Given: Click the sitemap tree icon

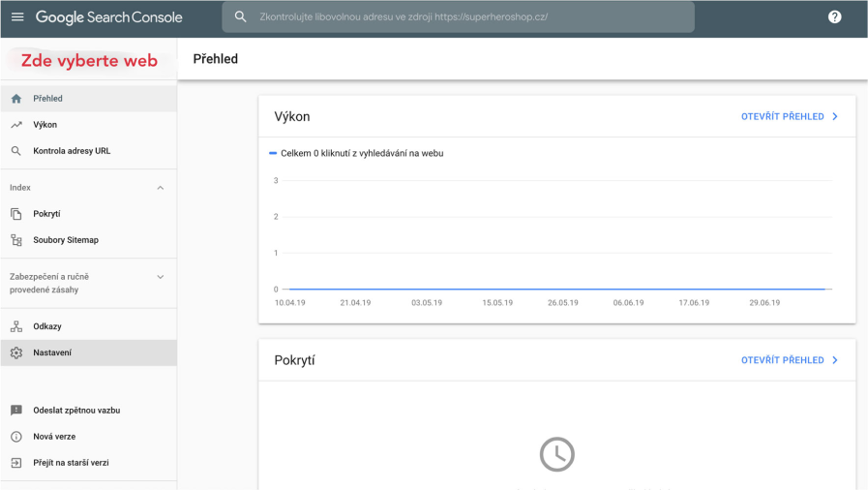Looking at the screenshot, I should coord(16,240).
